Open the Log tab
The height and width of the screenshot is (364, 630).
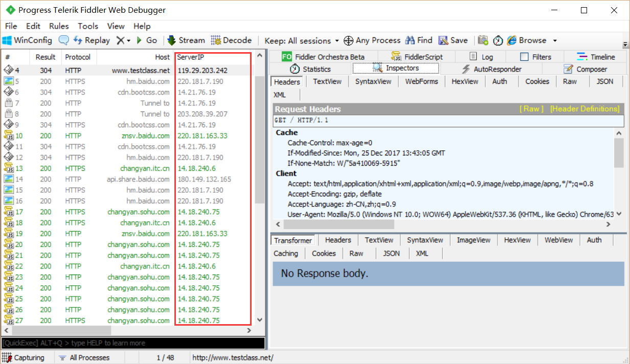(481, 57)
